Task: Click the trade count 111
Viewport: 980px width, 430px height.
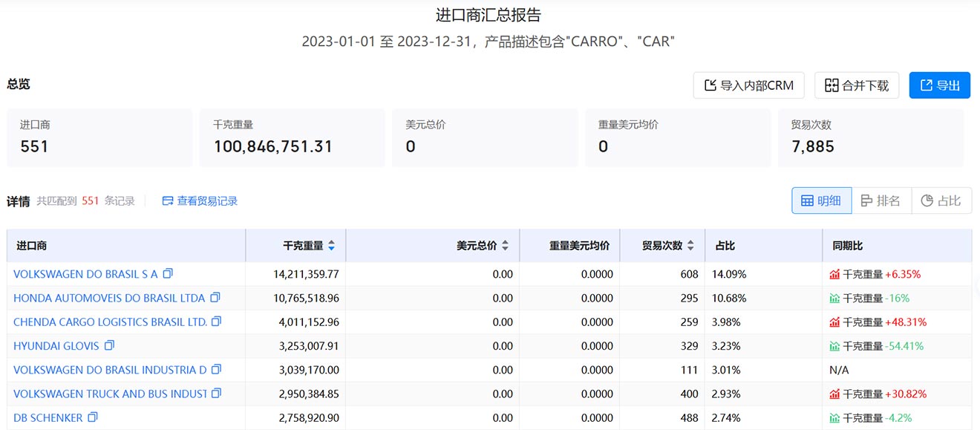Action: tap(690, 369)
